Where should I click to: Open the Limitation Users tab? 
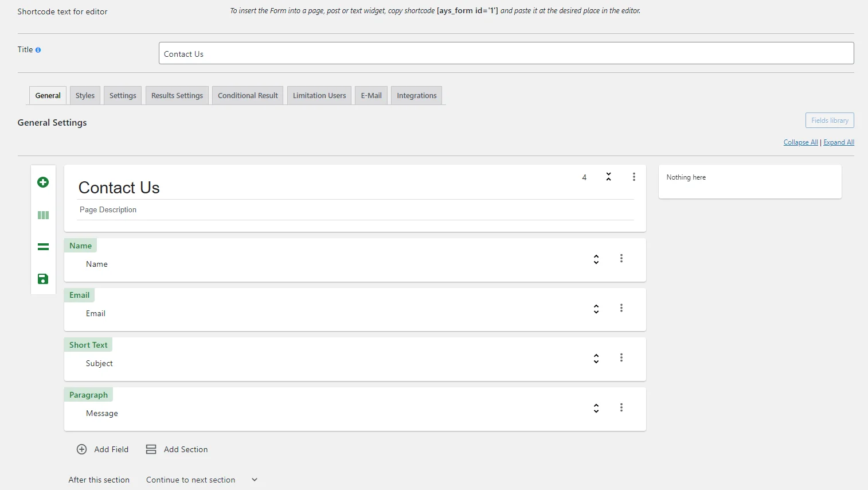pos(319,96)
